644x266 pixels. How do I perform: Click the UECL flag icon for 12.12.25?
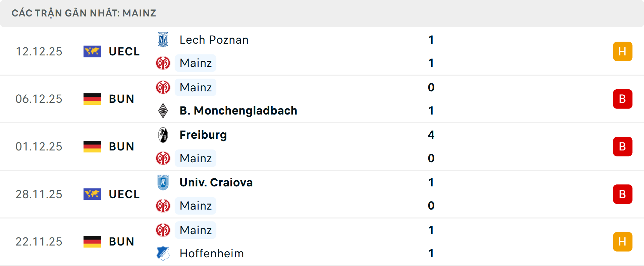92,51
